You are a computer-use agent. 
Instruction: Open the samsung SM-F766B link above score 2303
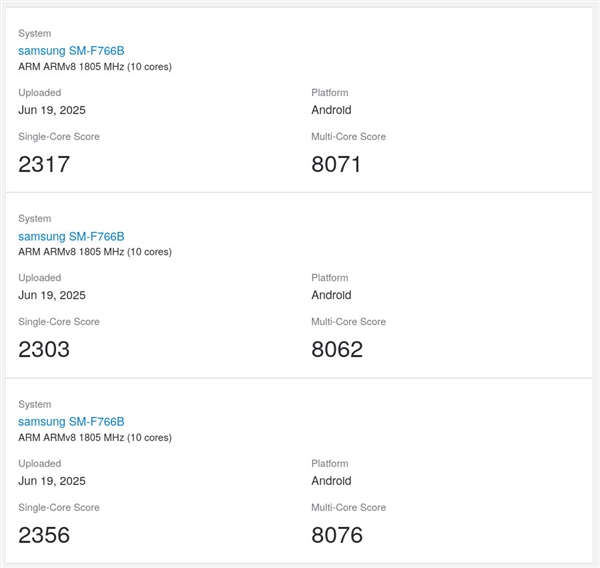(71, 236)
